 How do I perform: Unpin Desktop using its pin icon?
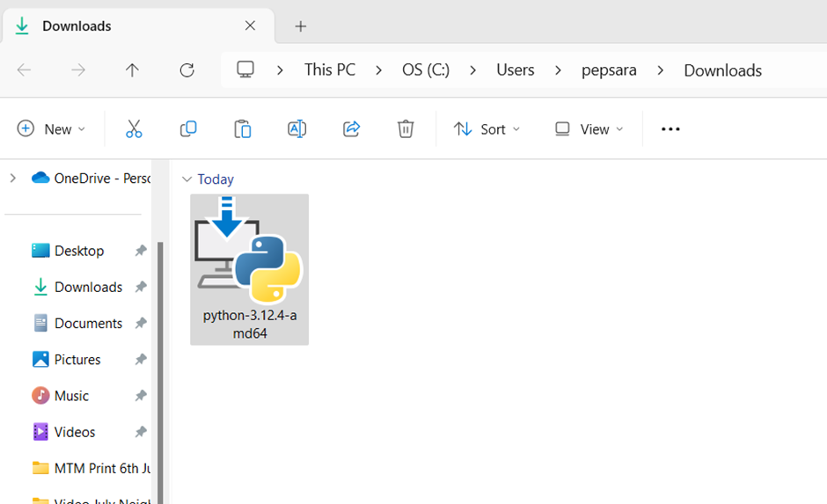pyautogui.click(x=140, y=251)
